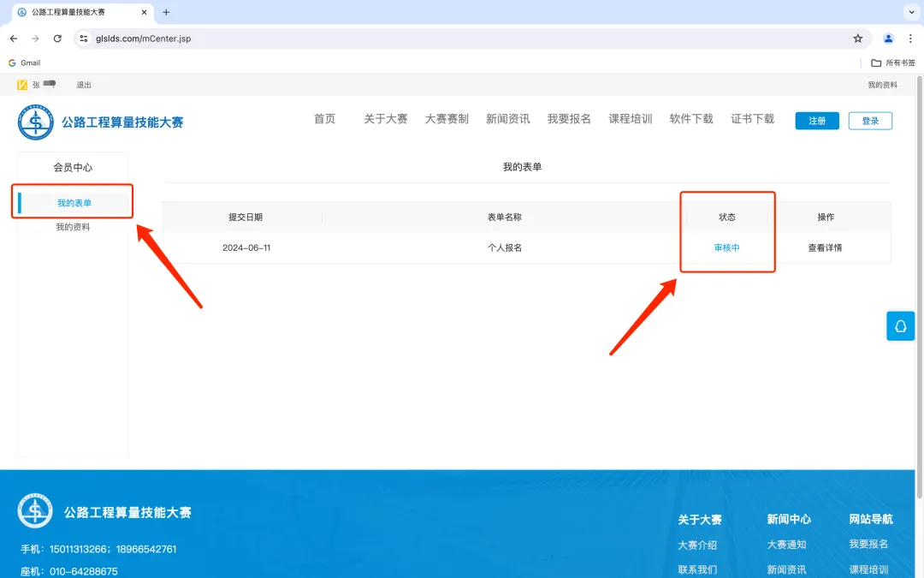924x578 pixels.
Task: Select the 公路工程算量技能大赛 browser tab
Action: (68, 13)
